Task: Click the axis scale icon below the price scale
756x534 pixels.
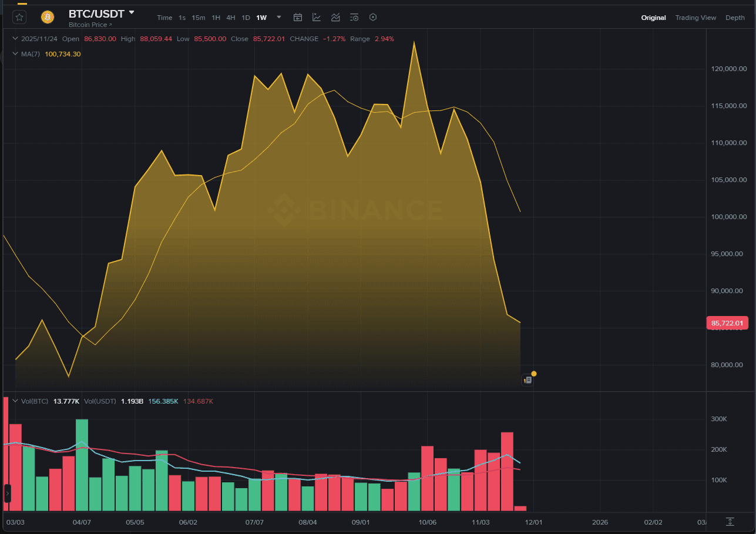Action: [x=730, y=521]
